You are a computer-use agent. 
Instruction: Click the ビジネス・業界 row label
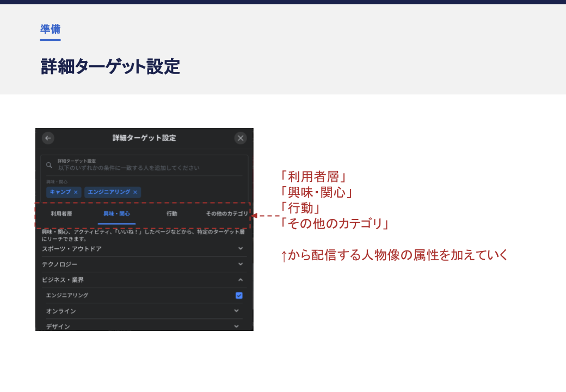tap(63, 280)
